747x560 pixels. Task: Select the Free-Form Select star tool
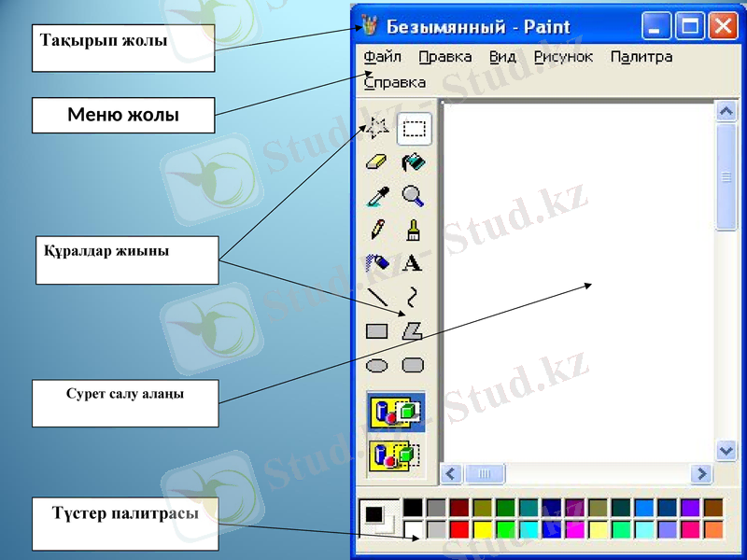[378, 129]
